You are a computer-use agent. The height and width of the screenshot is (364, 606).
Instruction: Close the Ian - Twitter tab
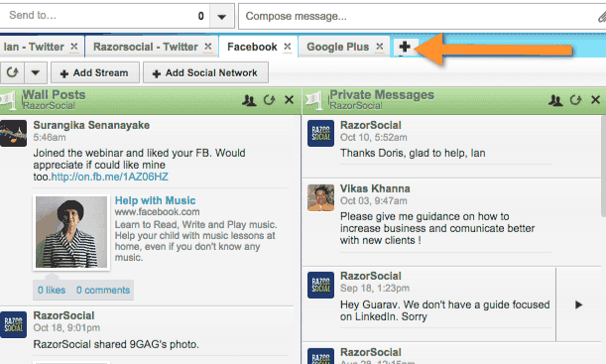click(x=74, y=47)
